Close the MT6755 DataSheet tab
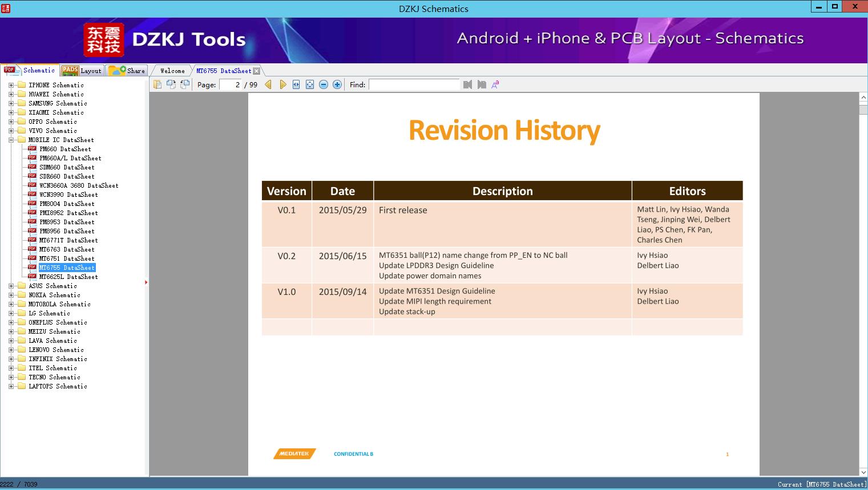This screenshot has height=490, width=868. click(256, 71)
